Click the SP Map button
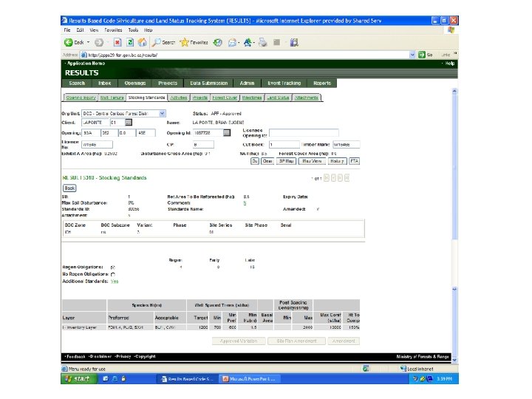The width and height of the screenshot is (532, 399). click(x=286, y=160)
